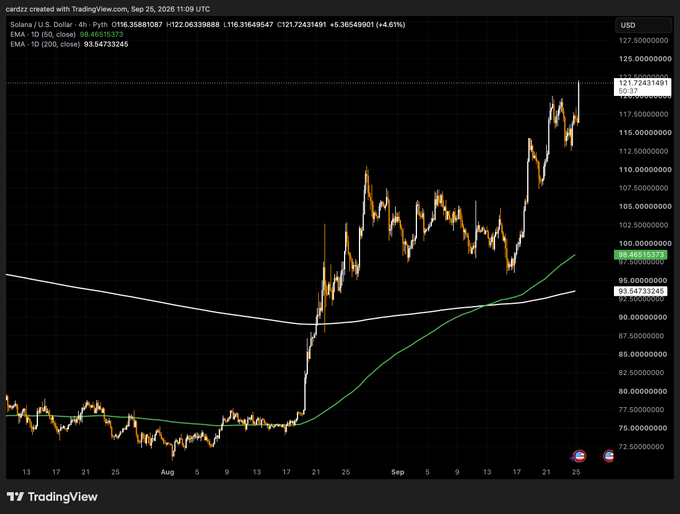Click the low value L116.31649547
The image size is (680, 514).
pyautogui.click(x=248, y=25)
